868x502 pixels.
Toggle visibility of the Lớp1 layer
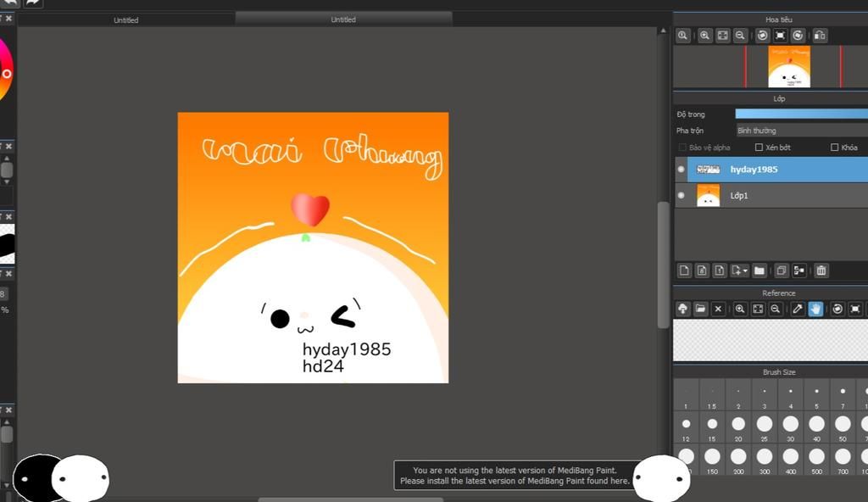coord(682,196)
